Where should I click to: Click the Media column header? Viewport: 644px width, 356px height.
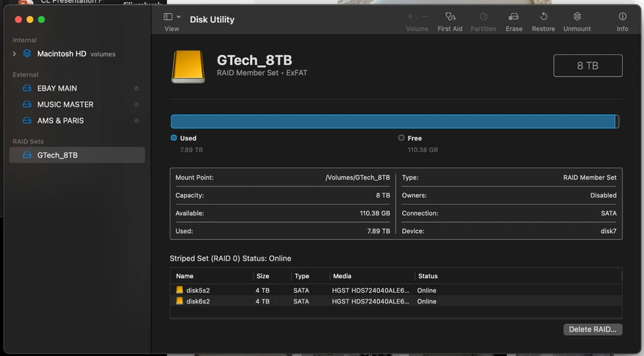click(342, 276)
